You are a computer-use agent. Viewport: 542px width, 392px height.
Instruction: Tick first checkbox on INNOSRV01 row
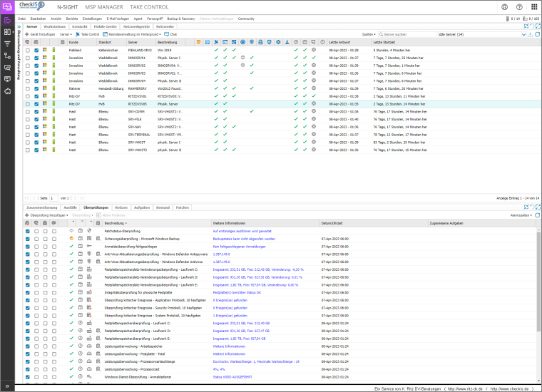point(28,58)
